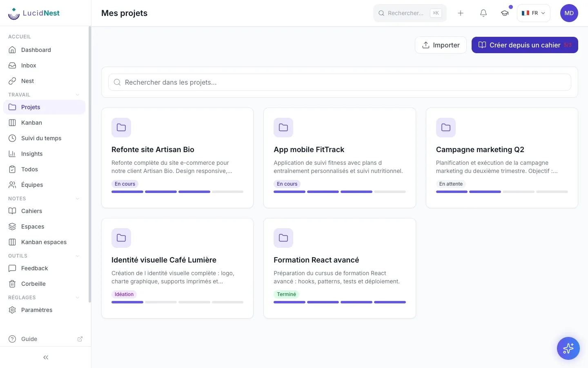Image resolution: width=588 pixels, height=368 pixels.
Task: Launch the AI sparkle assistant button
Action: click(568, 348)
